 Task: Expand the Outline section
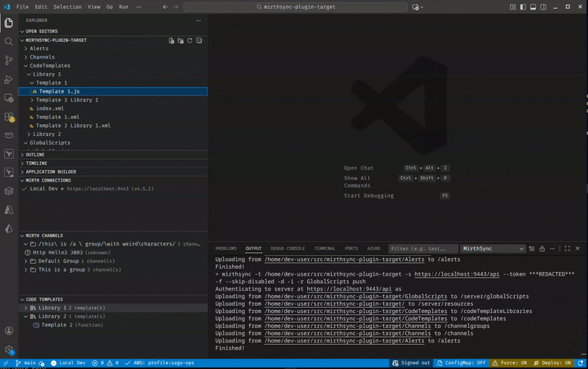pos(113,154)
